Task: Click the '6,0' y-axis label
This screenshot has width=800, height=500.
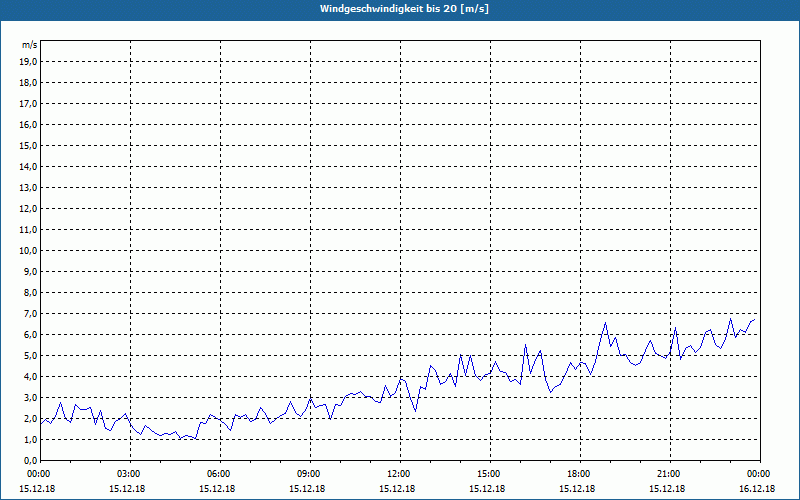Action: [x=30, y=335]
